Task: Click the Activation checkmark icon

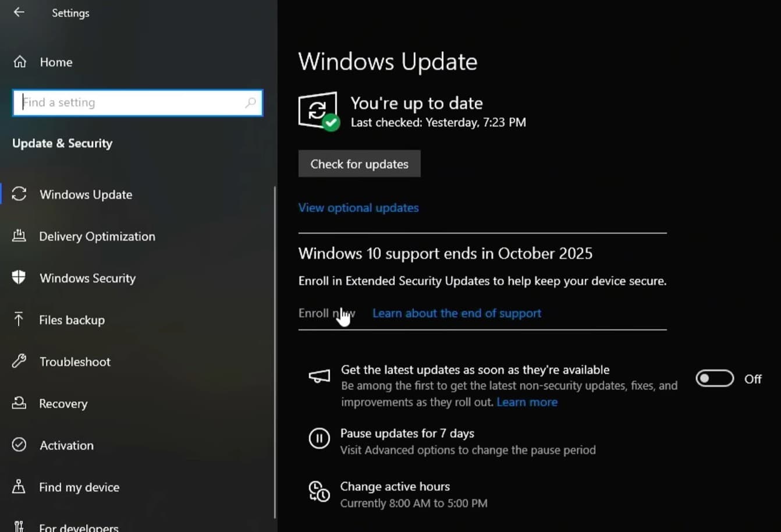Action: point(19,445)
